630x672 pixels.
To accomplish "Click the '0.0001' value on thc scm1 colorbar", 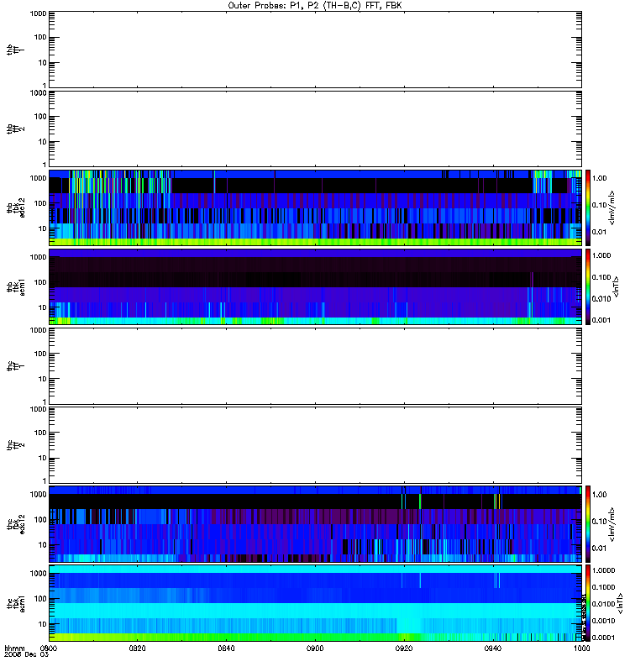I will click(603, 638).
